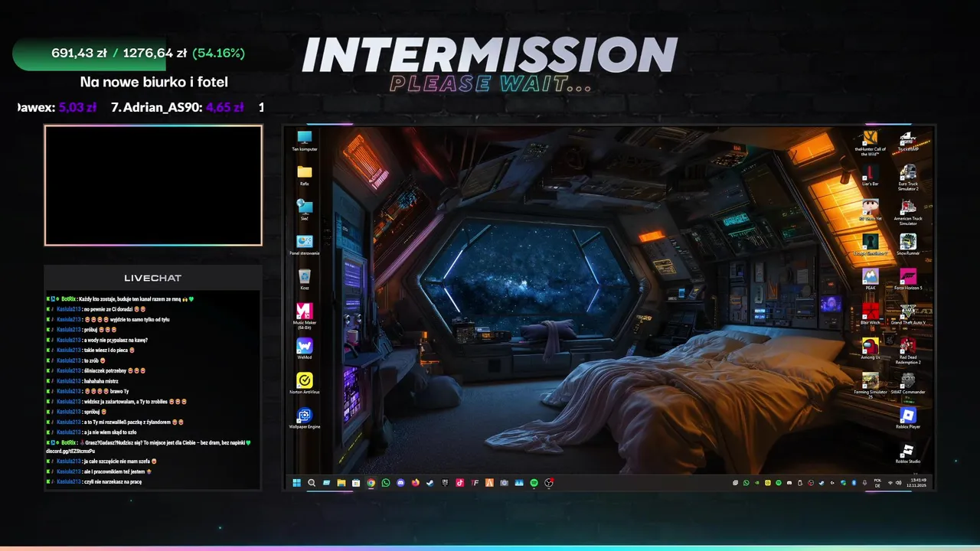Launch SnowRunner desktop shortcut
This screenshot has width=980, height=551.
pos(908,245)
